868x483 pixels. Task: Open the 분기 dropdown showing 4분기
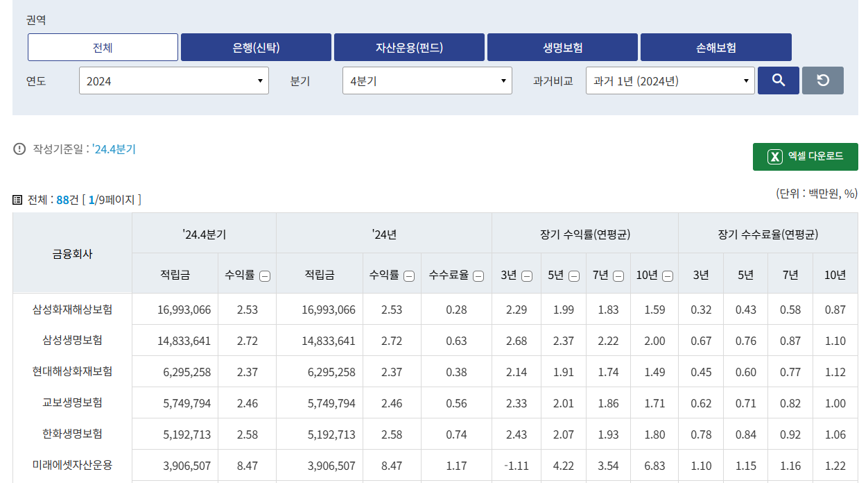point(427,80)
